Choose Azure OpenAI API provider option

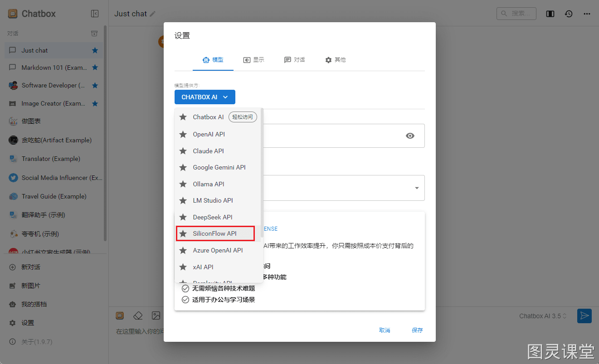pyautogui.click(x=219, y=250)
